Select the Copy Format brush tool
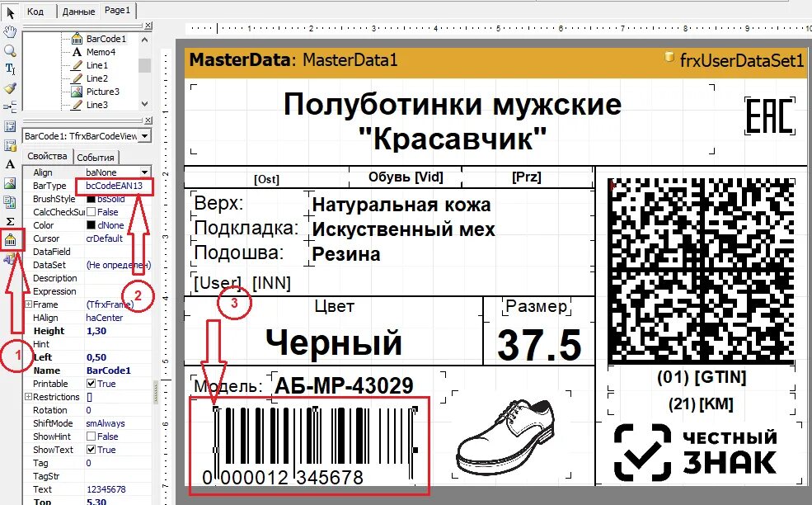Screen dimensions: 812x505 11,87
